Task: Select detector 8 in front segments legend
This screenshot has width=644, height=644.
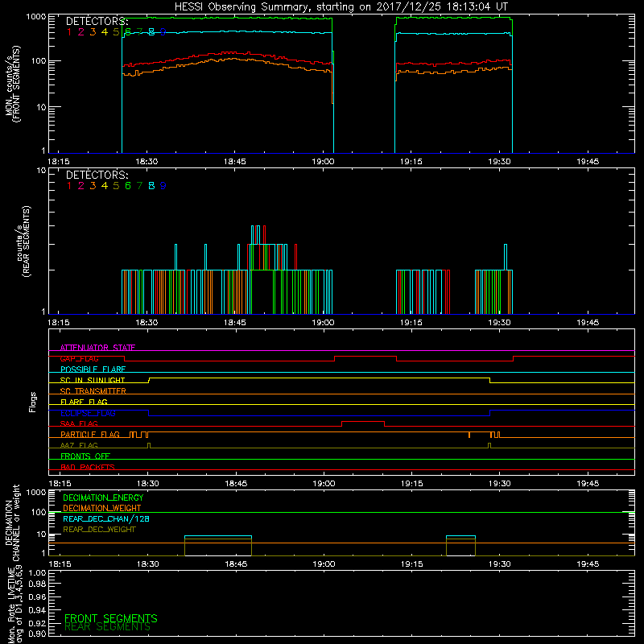Action: pos(151,32)
